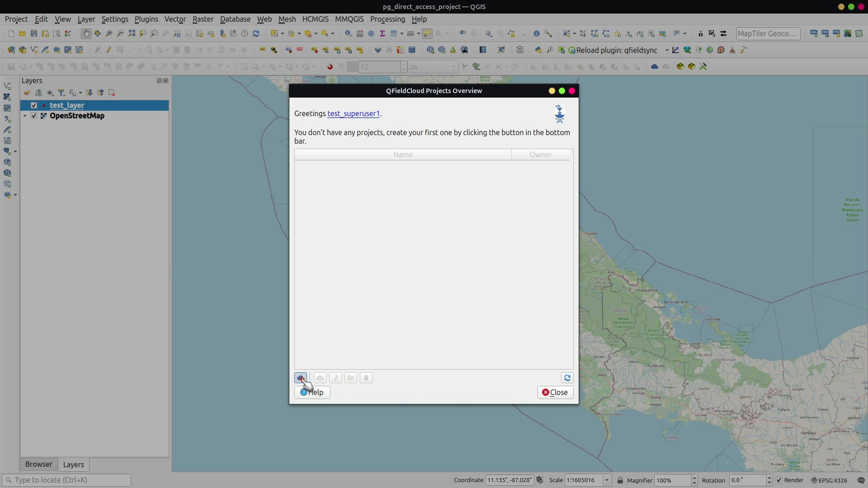Switch to the Browser tab

coord(38,465)
